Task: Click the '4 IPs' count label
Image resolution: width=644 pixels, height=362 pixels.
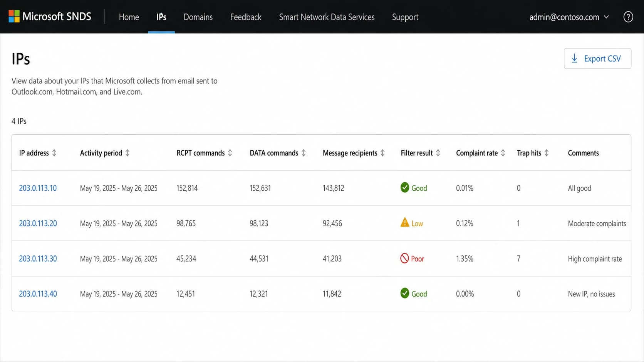Action: [19, 121]
